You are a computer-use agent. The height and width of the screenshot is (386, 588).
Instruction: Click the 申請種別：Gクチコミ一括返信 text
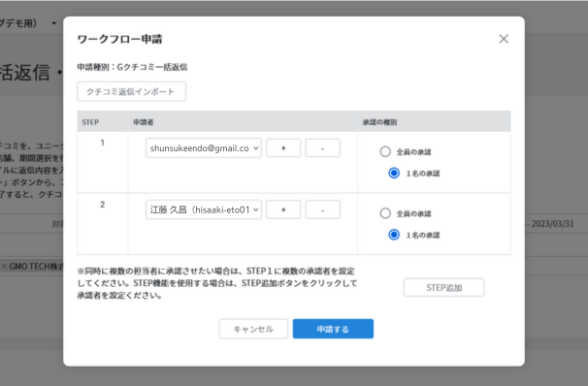click(x=132, y=67)
